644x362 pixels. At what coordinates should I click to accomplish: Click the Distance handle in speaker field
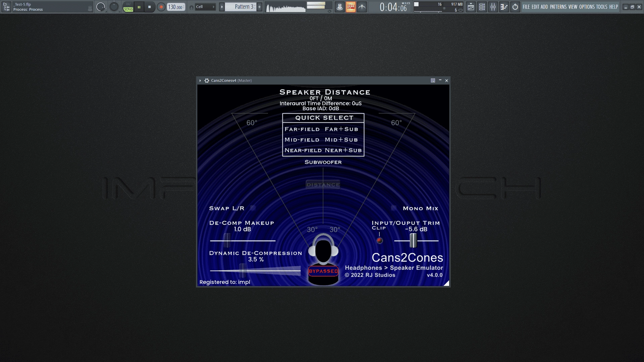pos(323,185)
